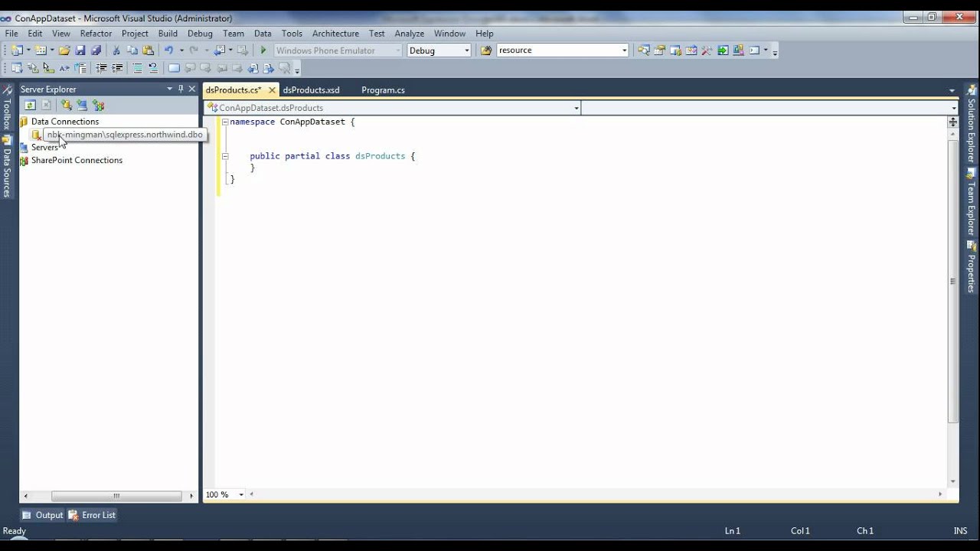Screen dimensions: 980x551
Task: Refresh the Server Explorer
Action: click(x=30, y=106)
